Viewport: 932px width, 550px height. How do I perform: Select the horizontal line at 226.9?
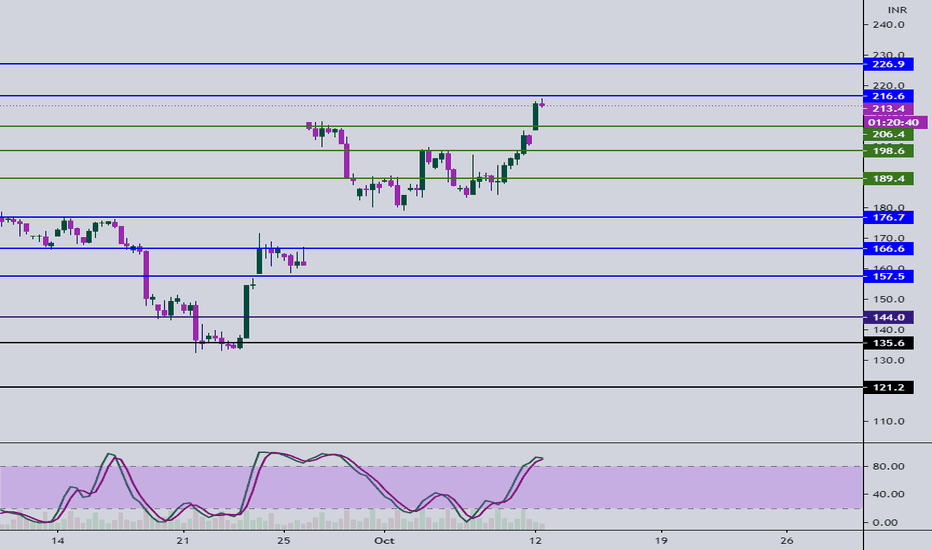431,64
